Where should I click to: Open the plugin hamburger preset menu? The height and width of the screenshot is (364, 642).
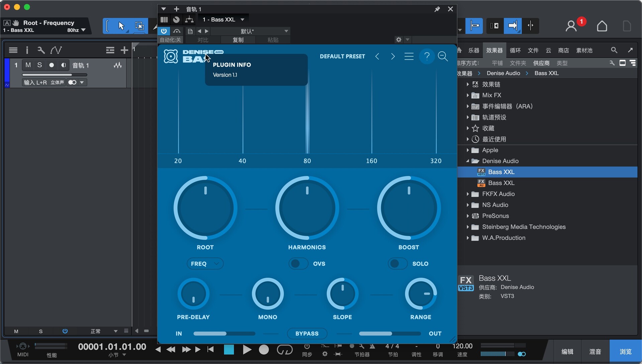point(409,56)
